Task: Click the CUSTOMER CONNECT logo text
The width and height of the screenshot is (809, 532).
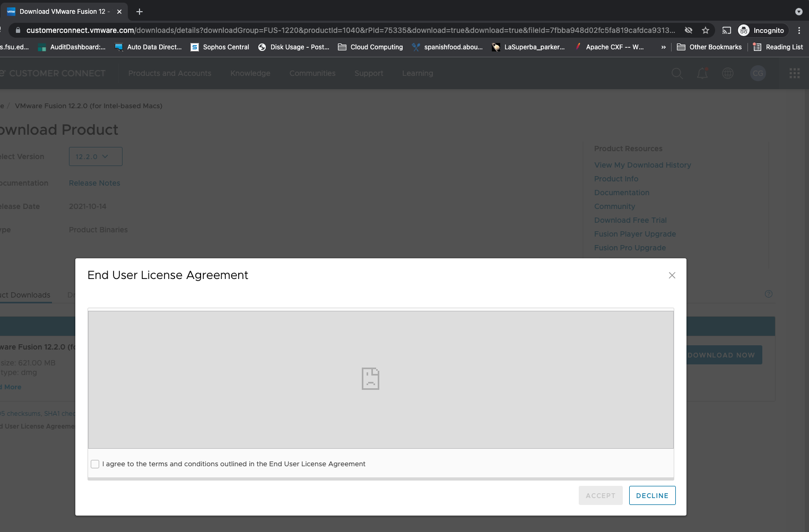Action: [57, 73]
